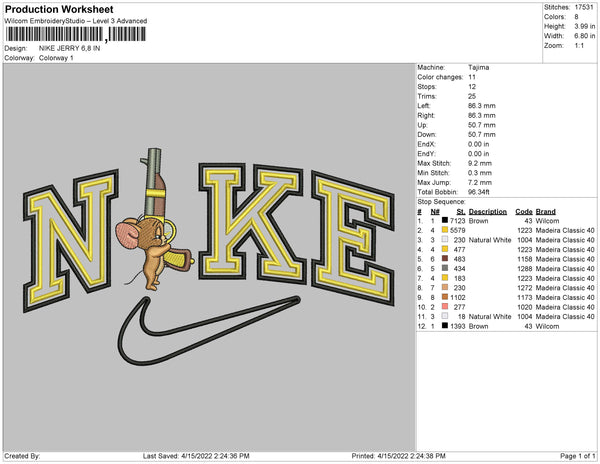
Task: Select the Color changes value 11
Action: point(472,77)
